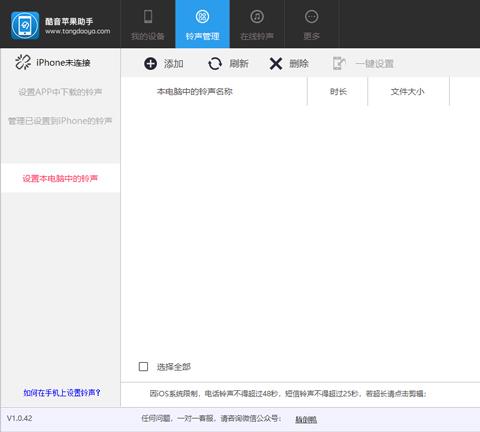Click the 更多 ellipsis icon
480x432 pixels.
pos(312,16)
